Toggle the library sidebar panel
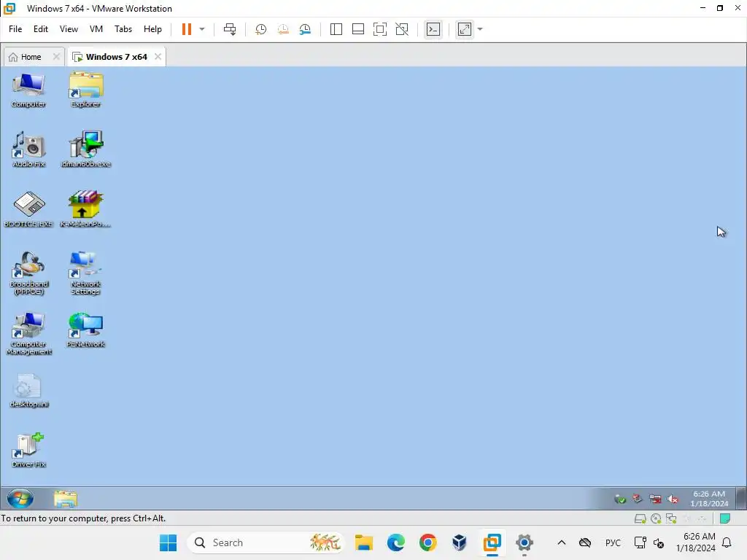Image resolution: width=747 pixels, height=560 pixels. coord(336,29)
